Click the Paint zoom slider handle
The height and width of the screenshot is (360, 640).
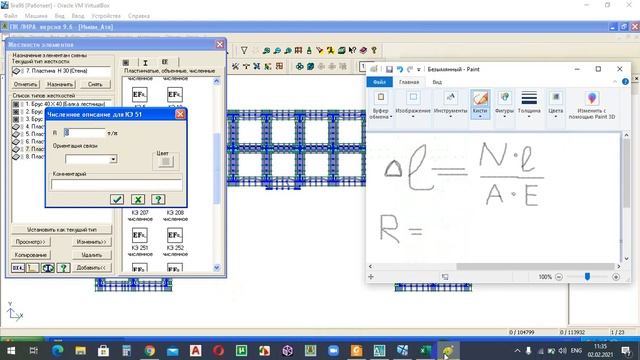(587, 277)
